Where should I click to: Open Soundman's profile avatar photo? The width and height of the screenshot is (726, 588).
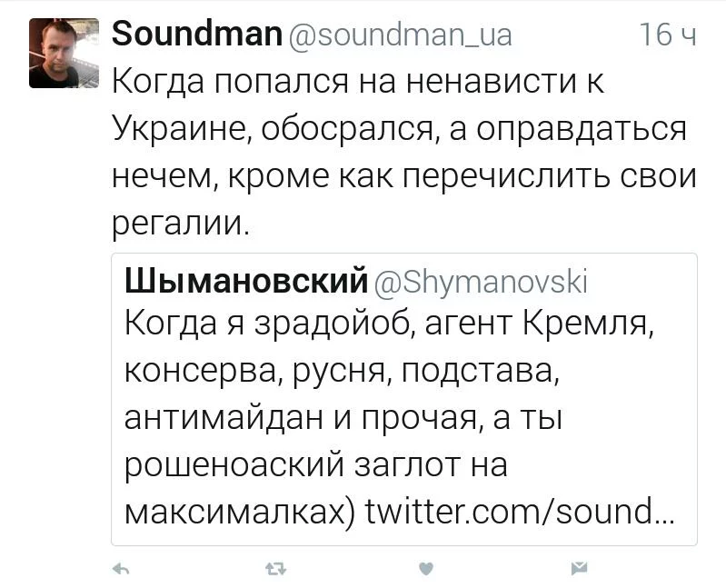coord(64,53)
